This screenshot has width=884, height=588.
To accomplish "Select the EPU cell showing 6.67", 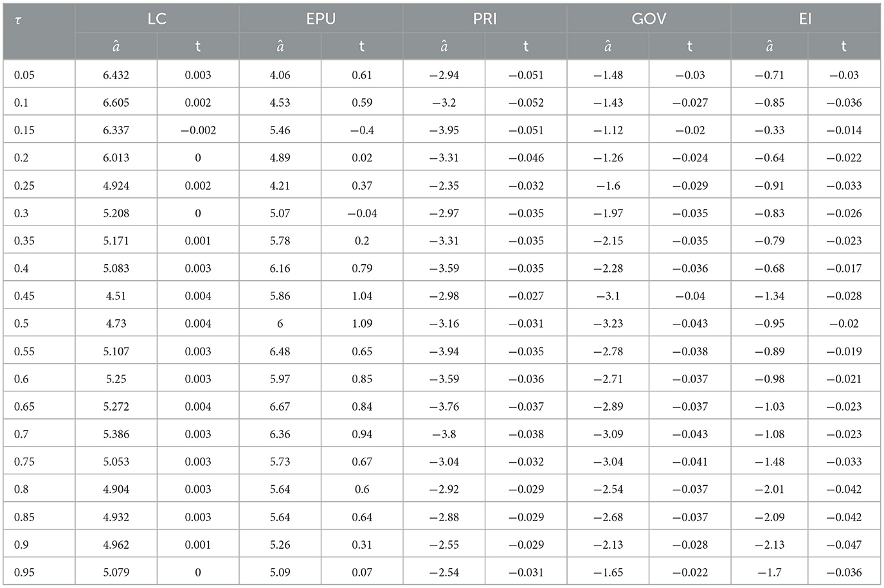I will coord(280,406).
